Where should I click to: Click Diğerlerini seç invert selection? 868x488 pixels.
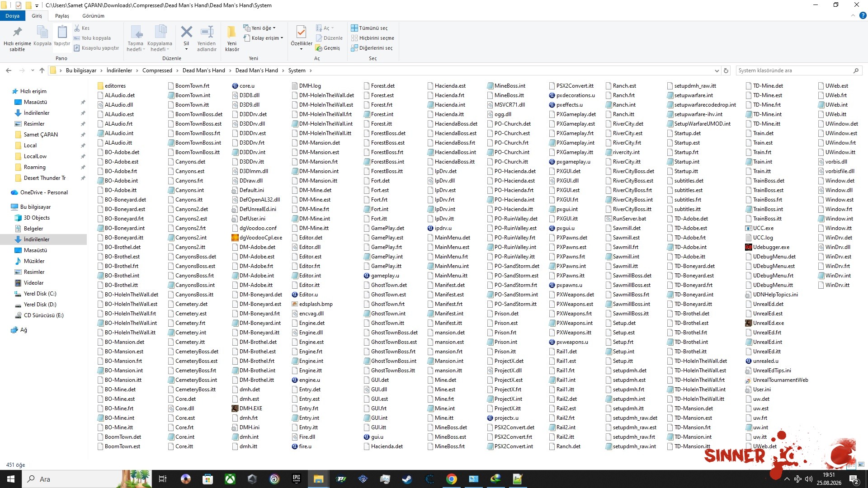(372, 48)
